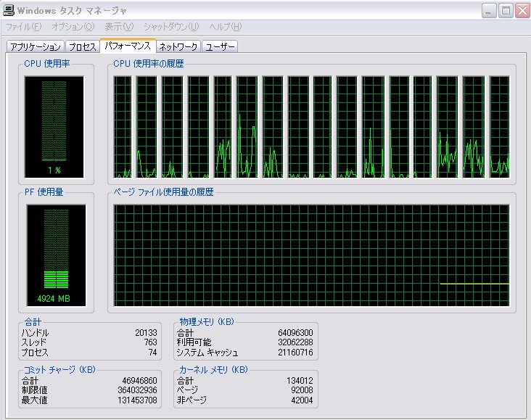Click the 最大値 value 131453708
Screen dimensions: 531x420
coord(138,400)
